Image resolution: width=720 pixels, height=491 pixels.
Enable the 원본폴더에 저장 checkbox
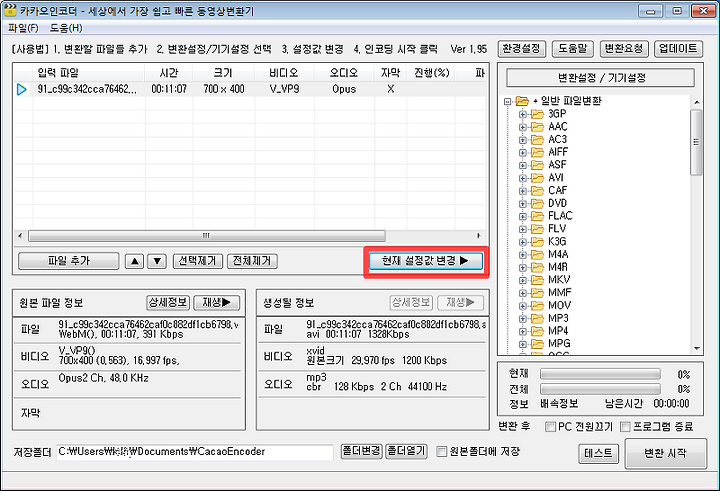coord(441,451)
